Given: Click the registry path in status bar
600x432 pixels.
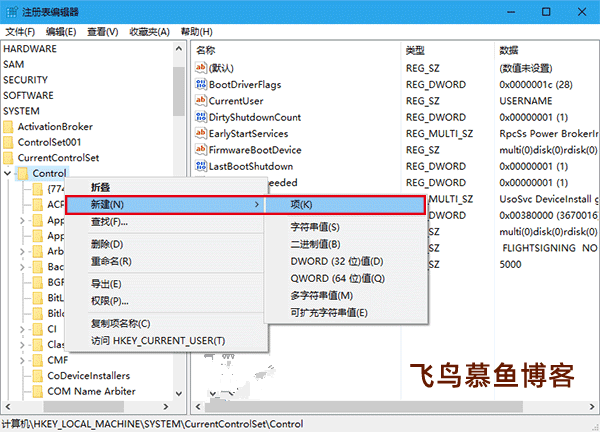Looking at the screenshot, I should (152, 424).
